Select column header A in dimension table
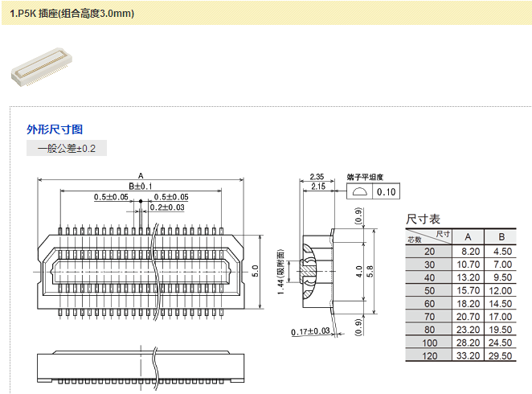 469,236
